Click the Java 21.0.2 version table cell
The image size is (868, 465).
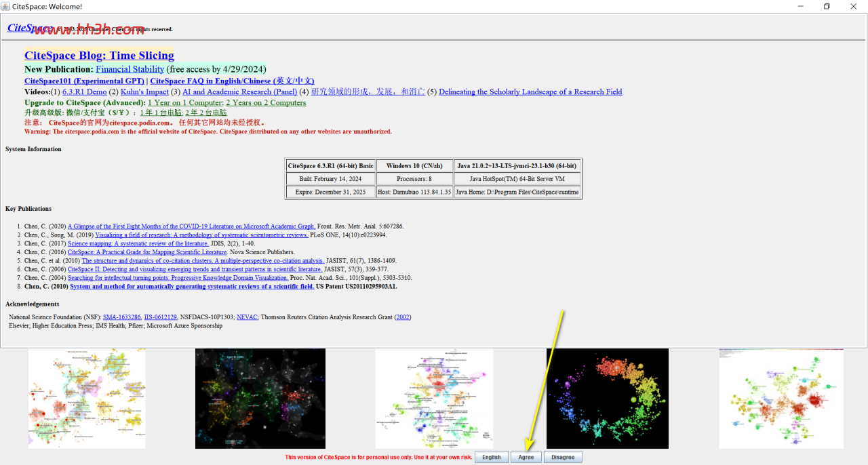(517, 165)
